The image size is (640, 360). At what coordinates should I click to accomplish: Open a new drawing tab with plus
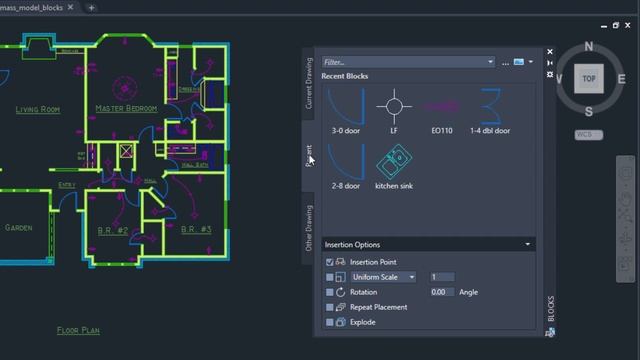click(91, 8)
